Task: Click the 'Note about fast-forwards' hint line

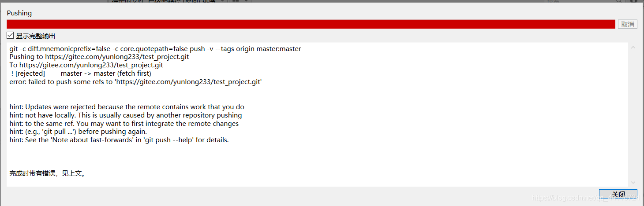Action: pos(119,140)
